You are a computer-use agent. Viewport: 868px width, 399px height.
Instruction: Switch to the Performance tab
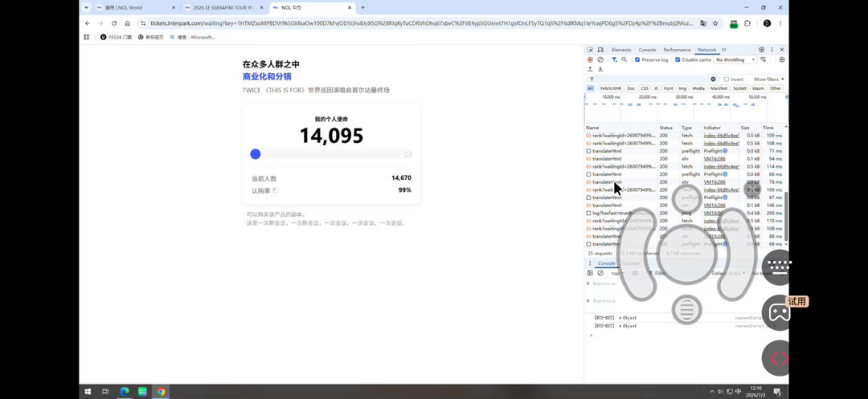click(x=677, y=50)
